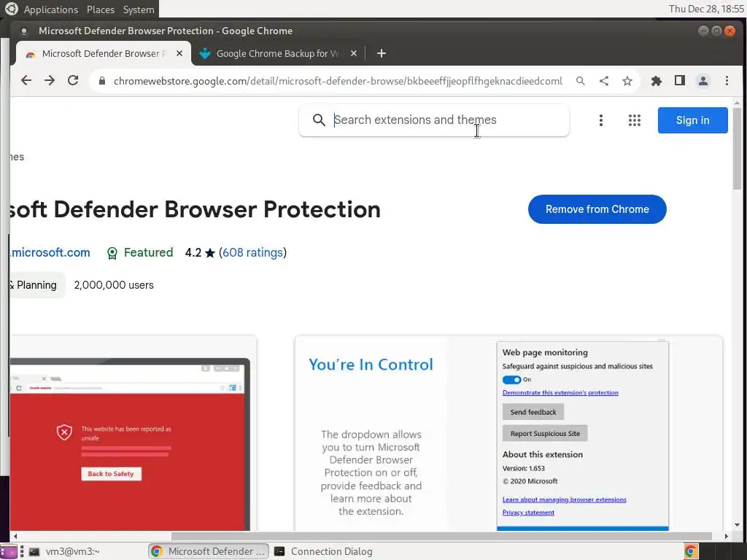Click the vertical scrollbar thumb
Screen dimensions: 747x560
click(x=737, y=149)
